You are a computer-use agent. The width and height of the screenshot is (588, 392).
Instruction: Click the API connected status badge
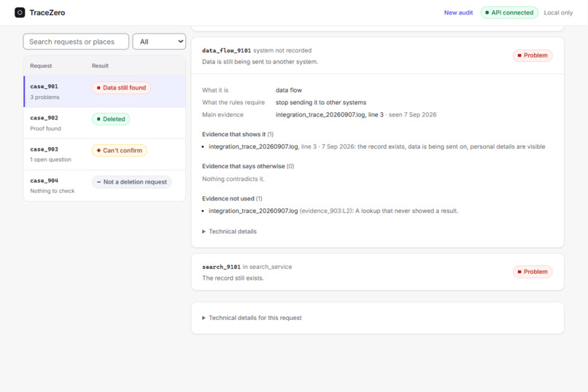tap(509, 12)
